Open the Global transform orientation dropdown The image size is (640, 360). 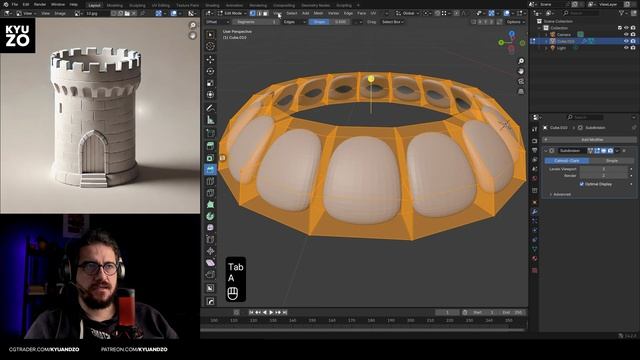click(407, 13)
